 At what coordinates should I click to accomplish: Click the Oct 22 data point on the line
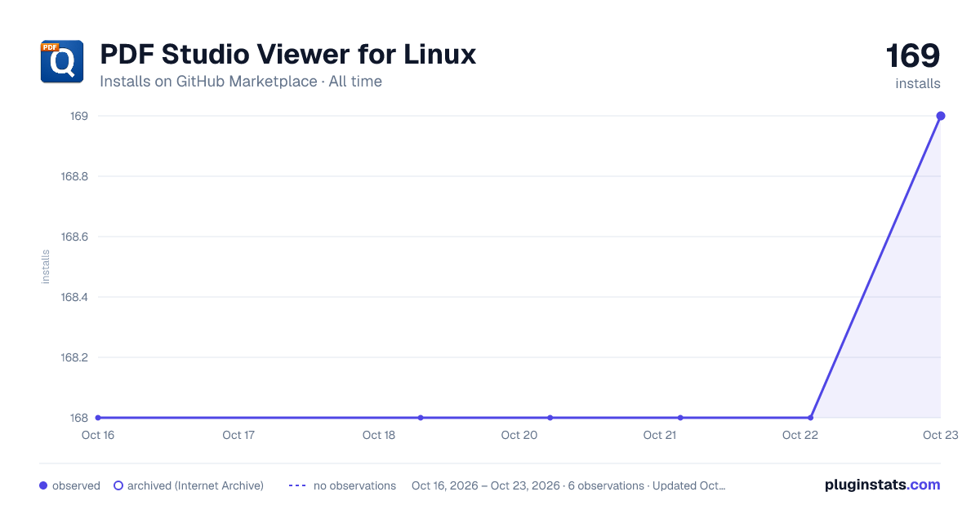click(810, 418)
